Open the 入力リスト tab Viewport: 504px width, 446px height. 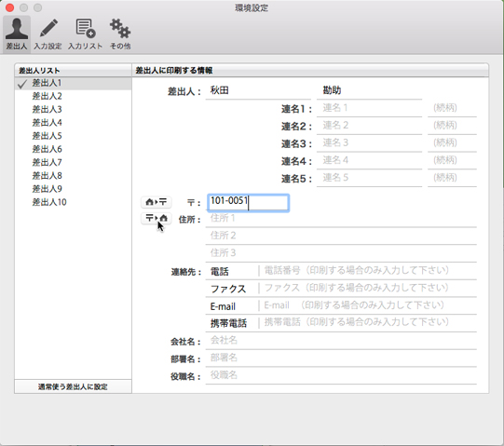pos(85,34)
